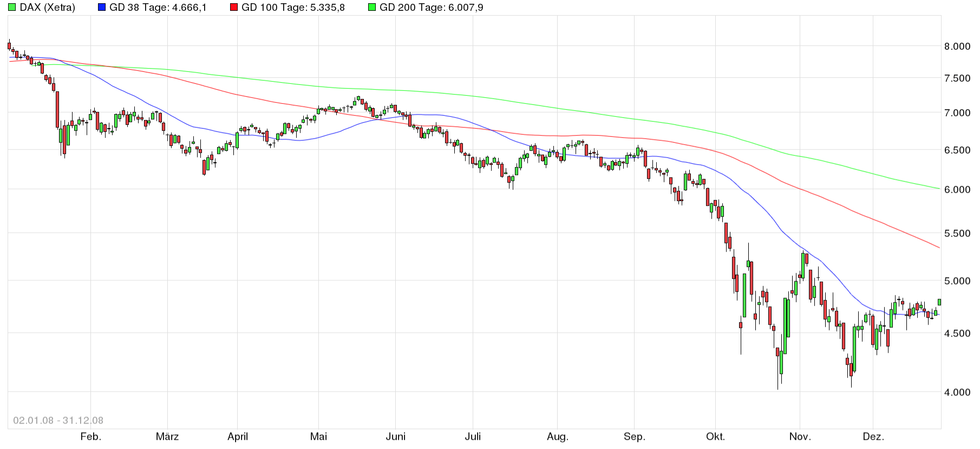
Task: Pick the Mai month axis label
Action: pos(318,437)
